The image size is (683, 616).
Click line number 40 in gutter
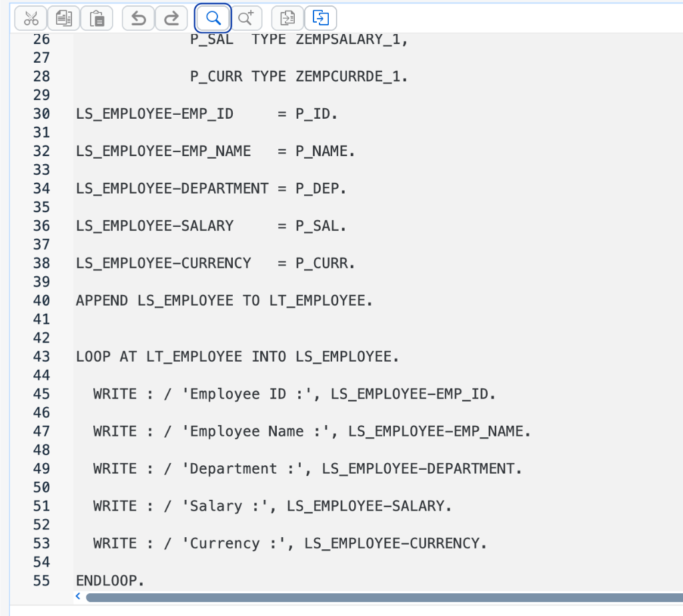point(41,300)
